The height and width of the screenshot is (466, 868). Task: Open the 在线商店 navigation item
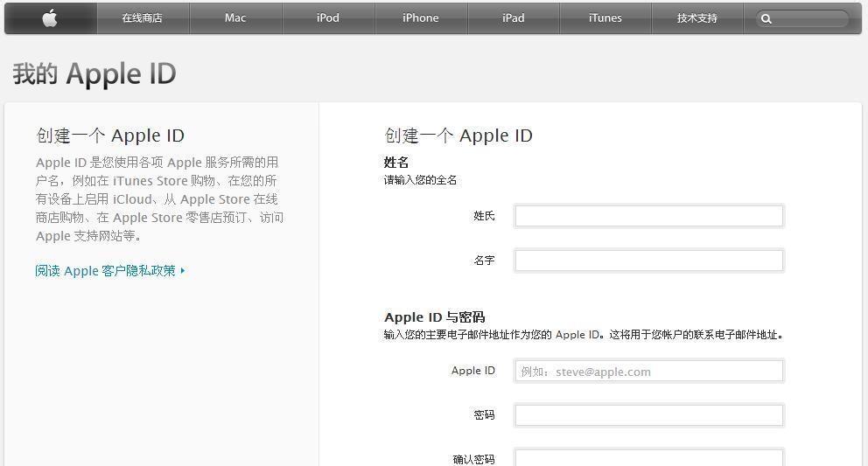pyautogui.click(x=143, y=18)
